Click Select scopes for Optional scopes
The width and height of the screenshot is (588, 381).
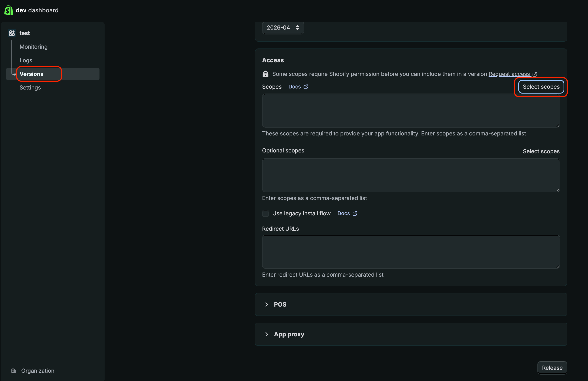click(541, 151)
